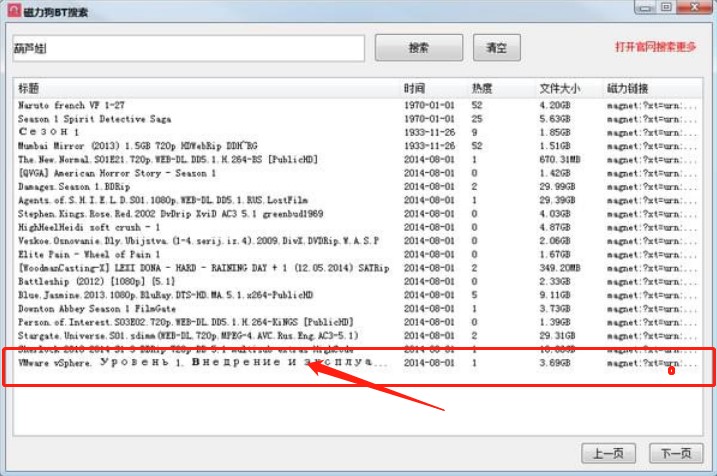Click the app icon in title bar
Screen dimensions: 717x476
point(15,11)
